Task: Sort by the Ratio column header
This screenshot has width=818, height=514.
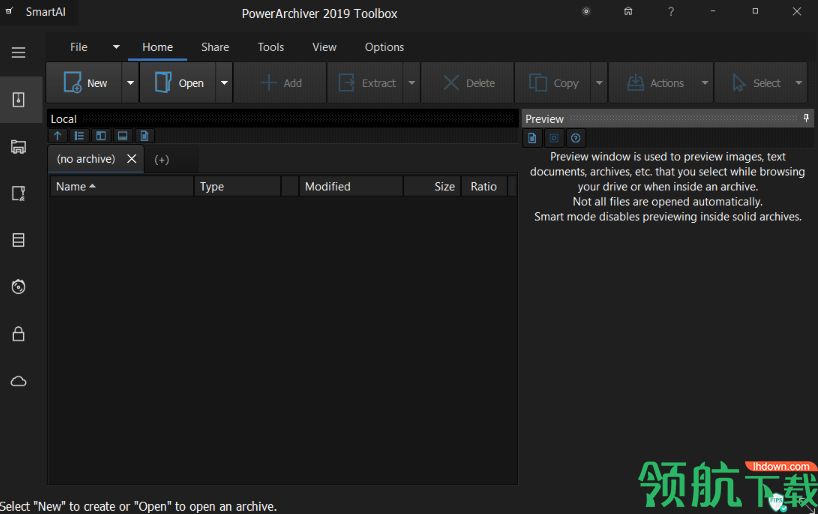Action: coord(484,186)
